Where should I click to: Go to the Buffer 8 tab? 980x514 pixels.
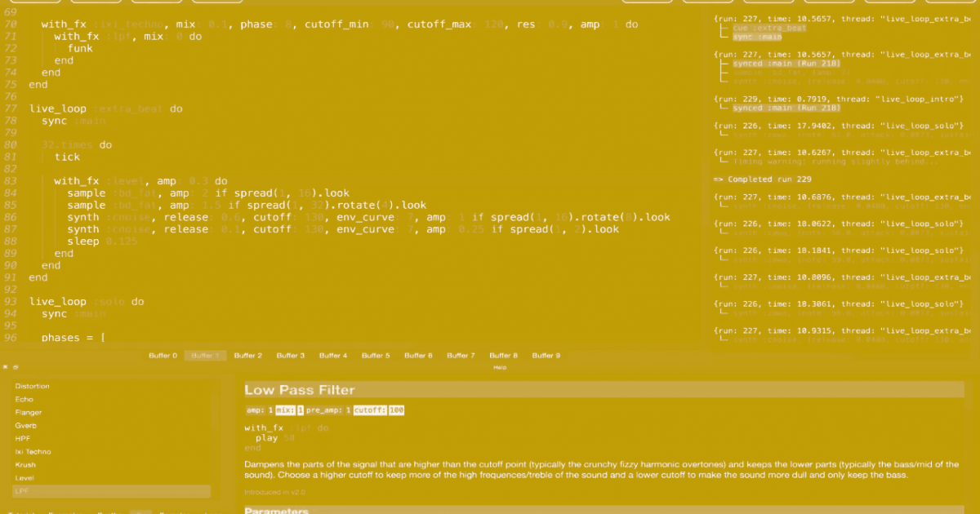tap(504, 356)
